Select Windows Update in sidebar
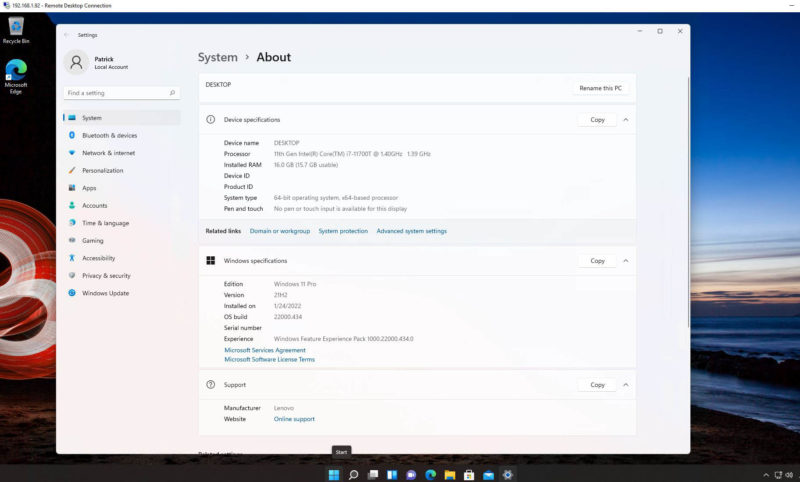This screenshot has height=482, width=800. (105, 293)
